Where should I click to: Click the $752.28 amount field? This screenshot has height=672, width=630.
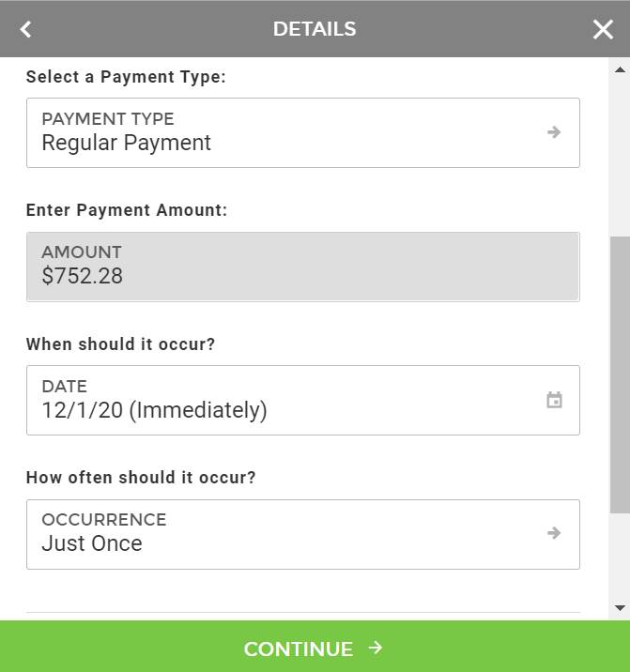(x=303, y=267)
